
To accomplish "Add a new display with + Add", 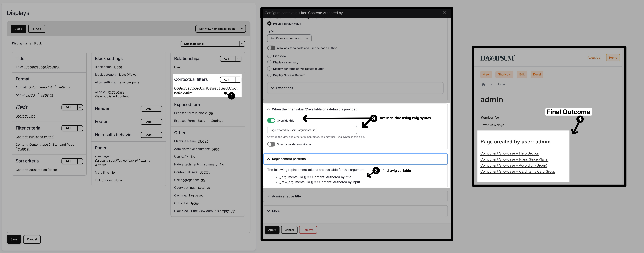I will click(x=37, y=29).
